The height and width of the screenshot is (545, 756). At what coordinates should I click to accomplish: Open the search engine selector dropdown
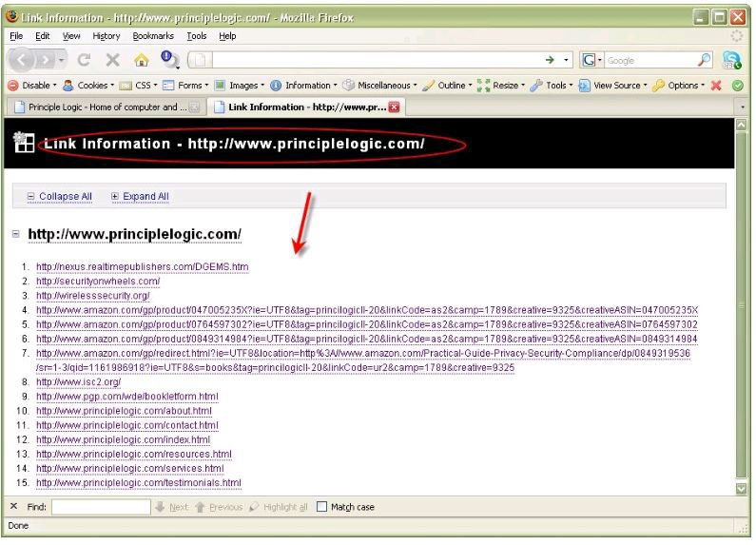click(591, 60)
